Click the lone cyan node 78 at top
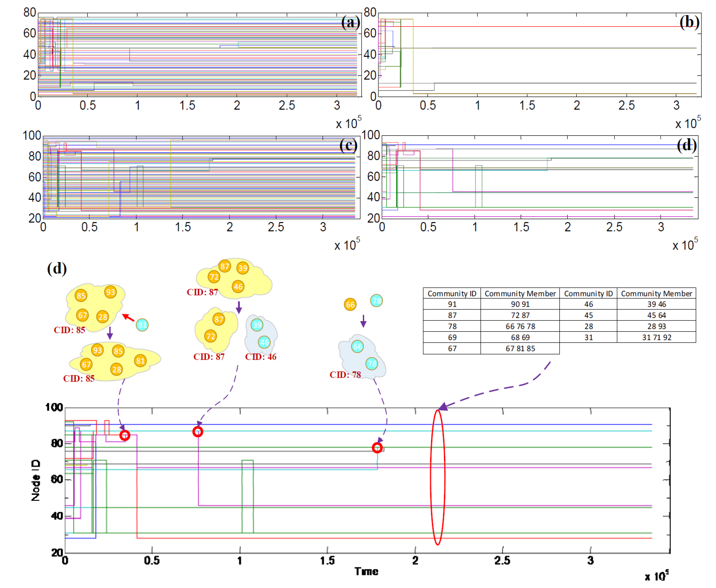This screenshot has height=588, width=716. [376, 300]
